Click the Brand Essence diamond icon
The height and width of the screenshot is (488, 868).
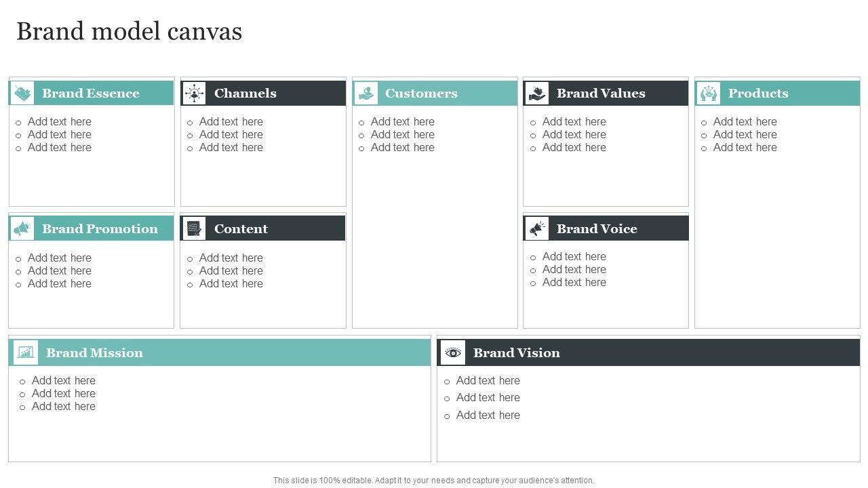pyautogui.click(x=22, y=93)
